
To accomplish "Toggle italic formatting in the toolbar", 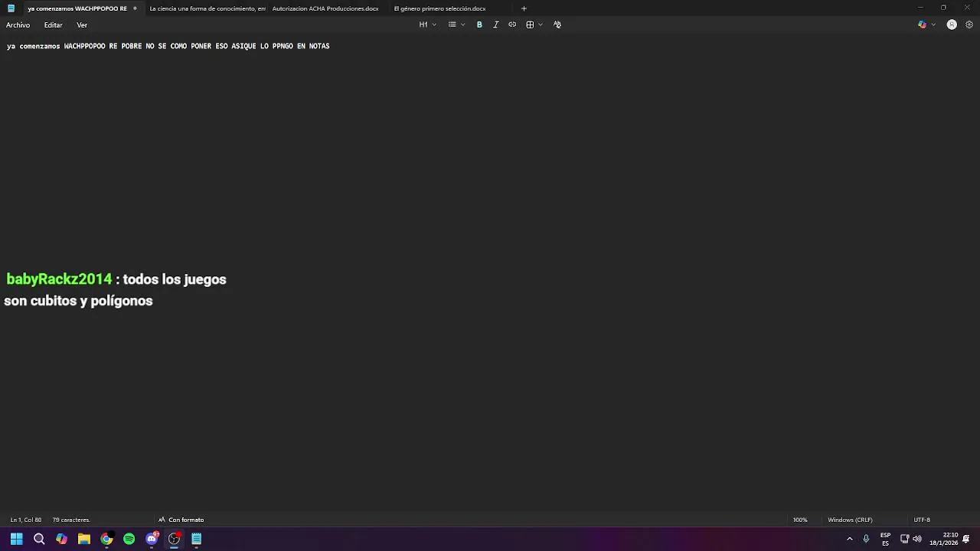I will (x=495, y=24).
